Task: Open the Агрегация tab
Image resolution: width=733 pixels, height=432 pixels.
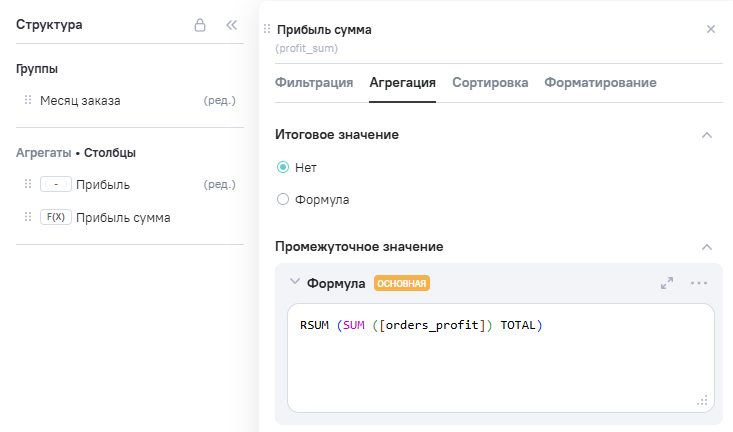Action: pyautogui.click(x=402, y=83)
